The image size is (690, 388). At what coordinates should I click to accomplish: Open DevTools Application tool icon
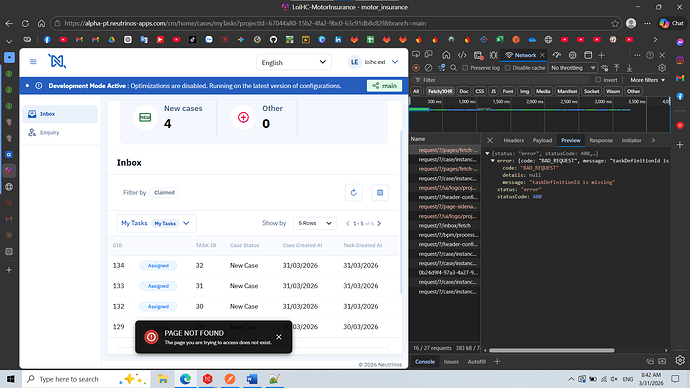point(588,55)
